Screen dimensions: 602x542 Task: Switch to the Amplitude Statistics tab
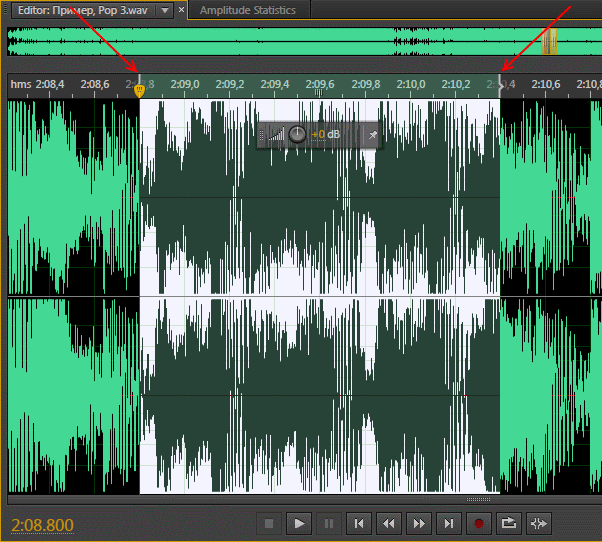pos(247,10)
